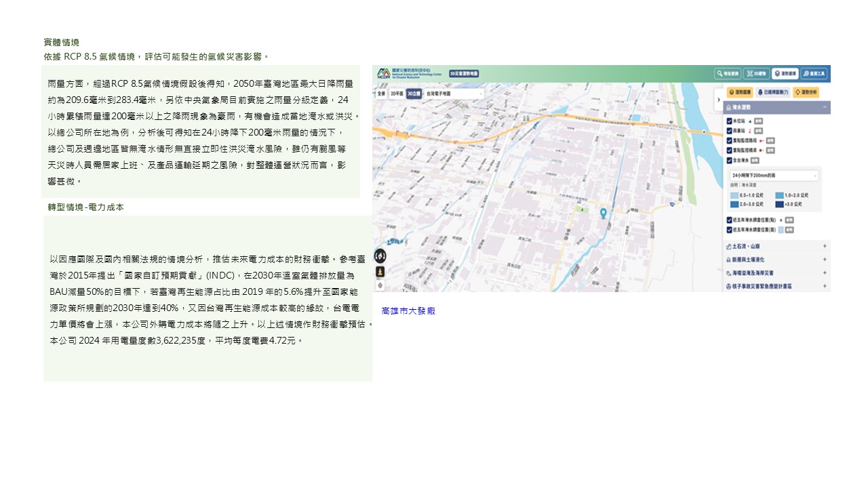
Task: Click the teal location pin on map
Action: pos(603,213)
